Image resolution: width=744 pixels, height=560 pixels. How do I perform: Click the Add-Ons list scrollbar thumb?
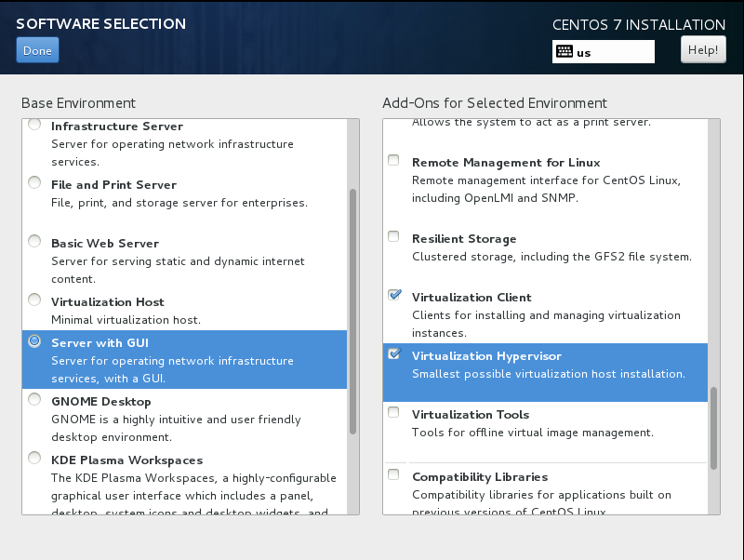713,429
